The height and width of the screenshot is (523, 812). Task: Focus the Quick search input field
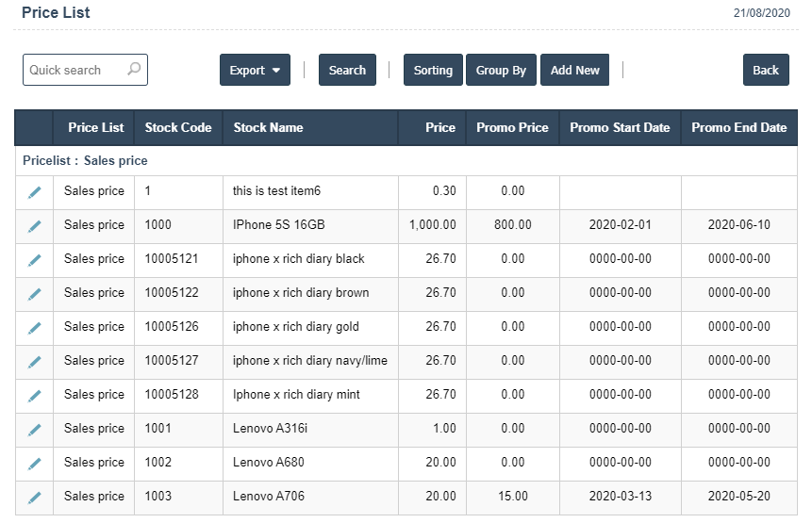pyautogui.click(x=75, y=71)
